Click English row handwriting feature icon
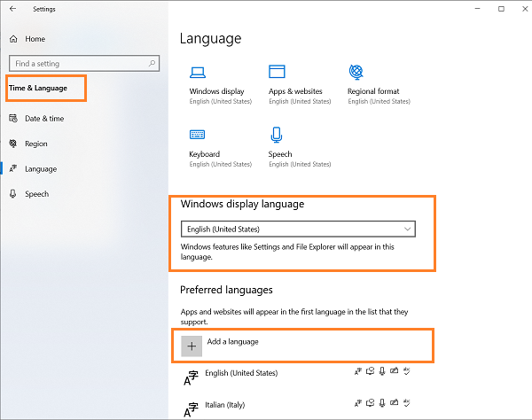Screen dimensions: 532x420 tap(394, 371)
